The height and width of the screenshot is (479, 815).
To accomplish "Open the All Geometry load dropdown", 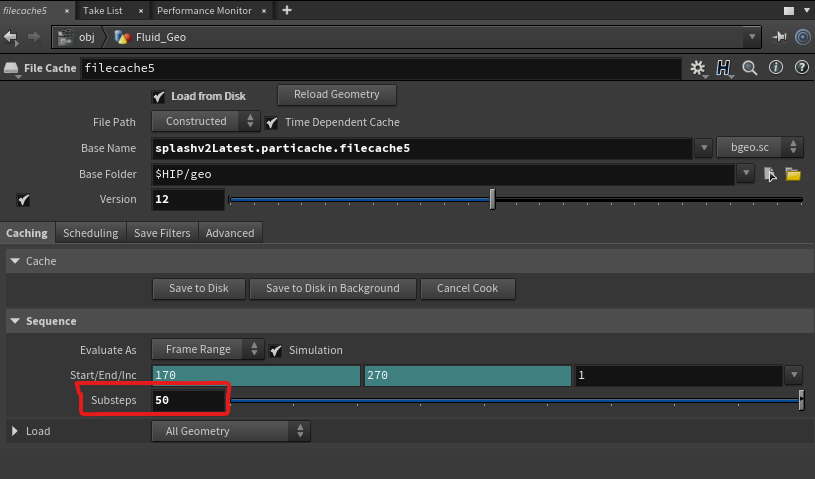I will coord(231,431).
